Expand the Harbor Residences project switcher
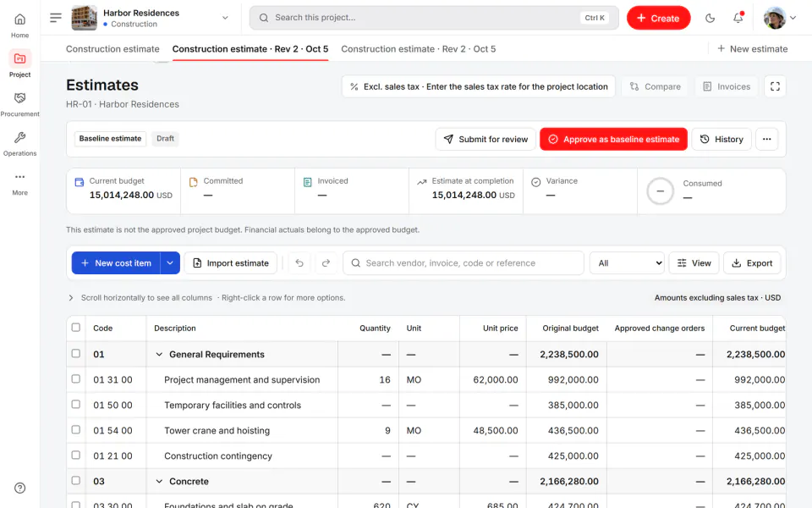The height and width of the screenshot is (508, 812). click(x=225, y=18)
